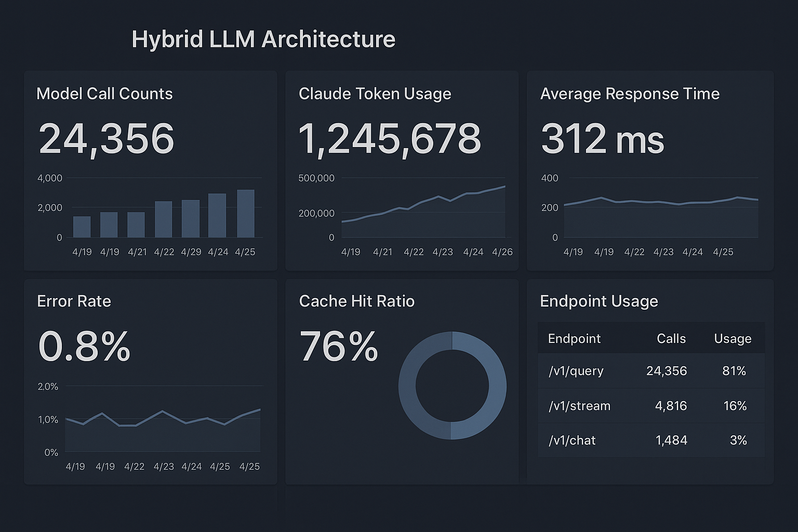
Task: Sort by the Endpoint column header
Action: click(x=574, y=339)
